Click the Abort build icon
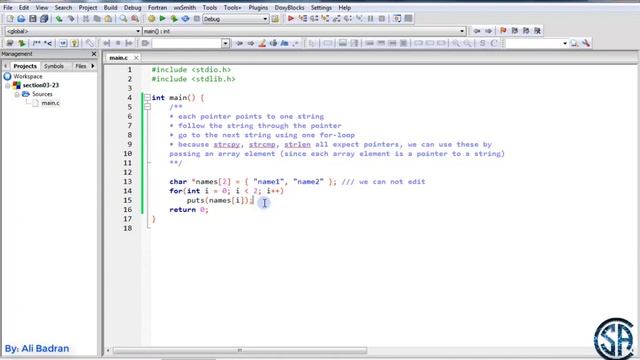This screenshot has width=640, height=360. 197,19
